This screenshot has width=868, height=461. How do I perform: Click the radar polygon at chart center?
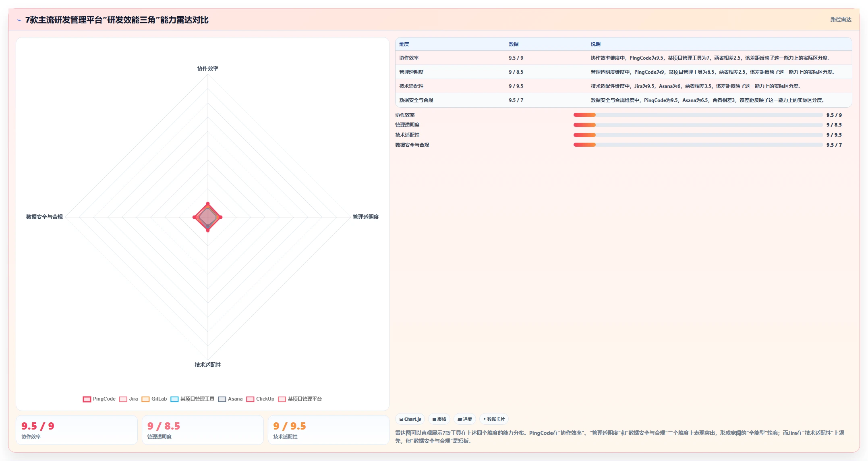pos(208,217)
